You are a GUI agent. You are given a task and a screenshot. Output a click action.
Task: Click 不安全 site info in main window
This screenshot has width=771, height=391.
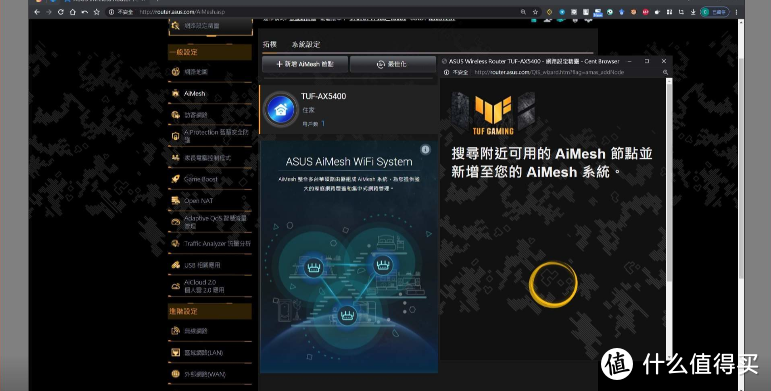(121, 12)
